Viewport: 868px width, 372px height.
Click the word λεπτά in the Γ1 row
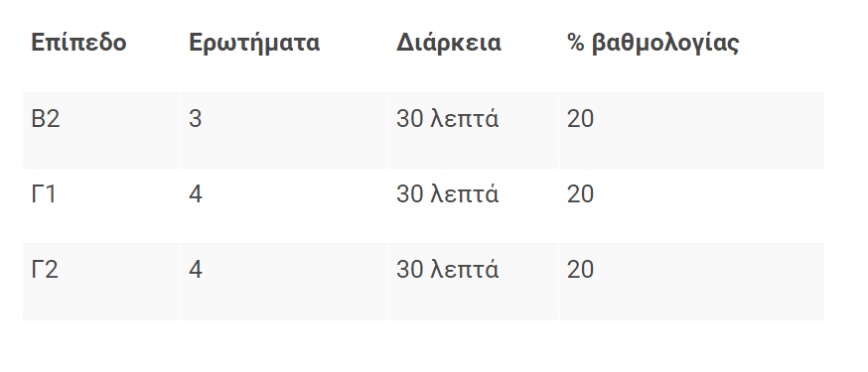pyautogui.click(x=465, y=194)
